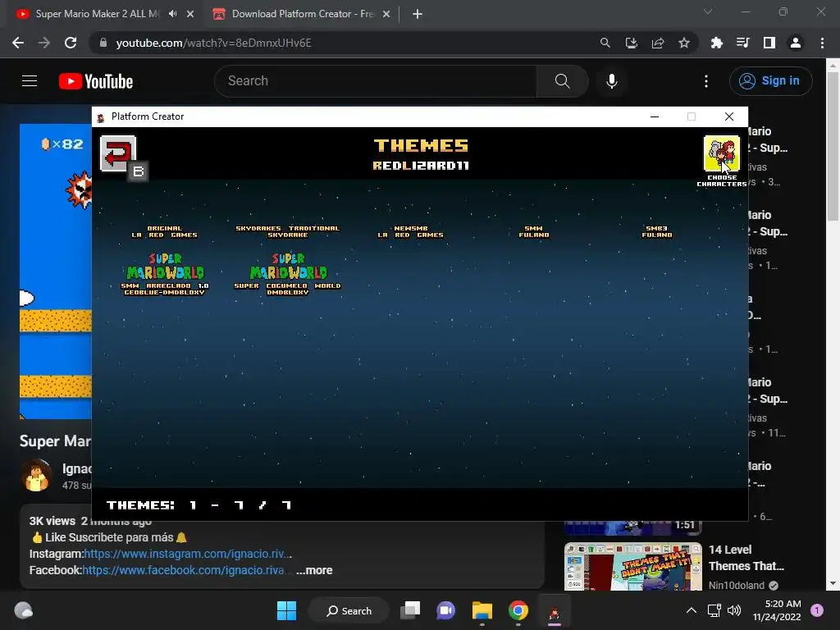Open the 14 Level Themes That video title
The image size is (840, 630).
pos(746,558)
